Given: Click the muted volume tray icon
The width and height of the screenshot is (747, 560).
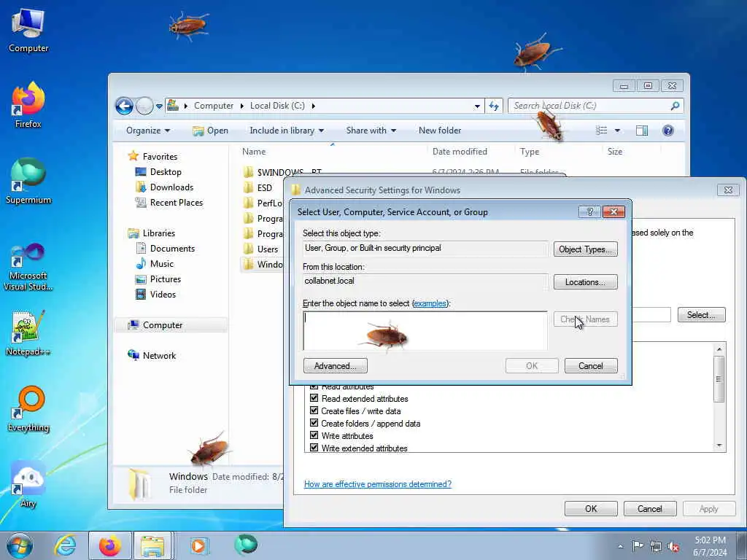Looking at the screenshot, I should pyautogui.click(x=673, y=547).
